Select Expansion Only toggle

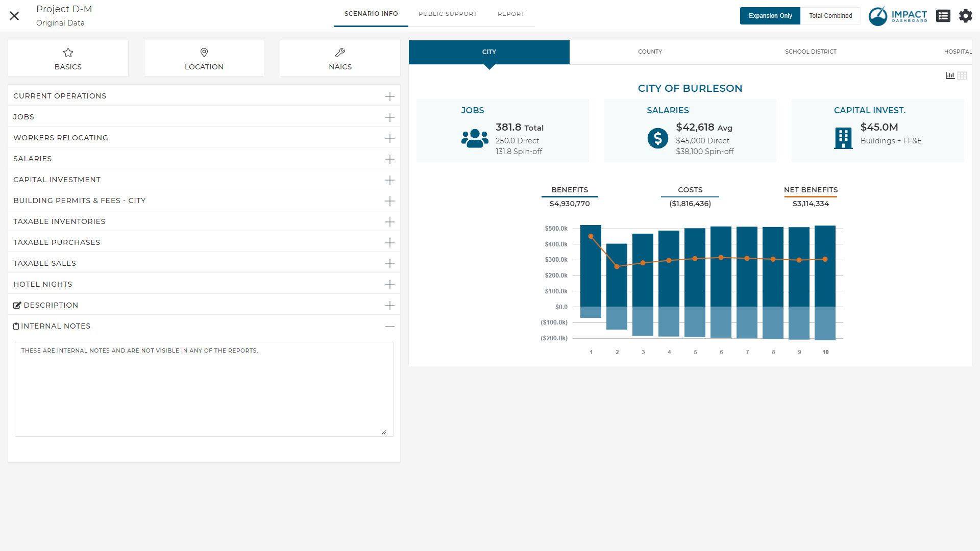[770, 16]
